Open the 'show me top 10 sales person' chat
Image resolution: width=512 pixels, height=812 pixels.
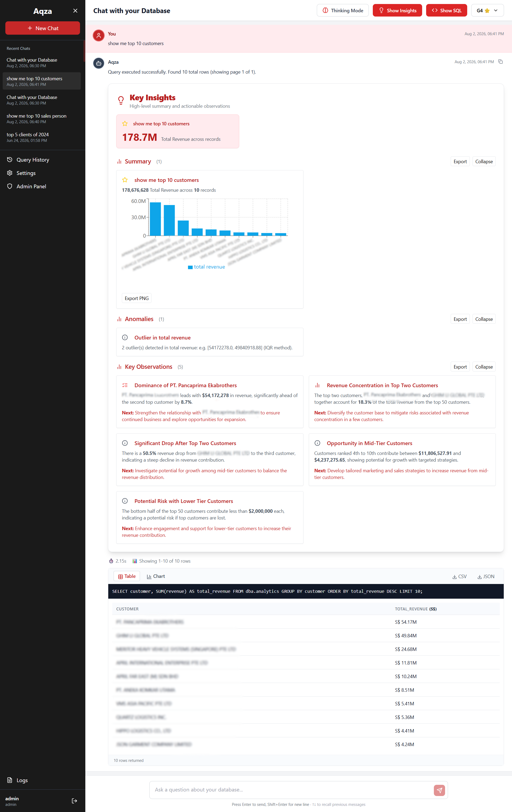click(x=42, y=118)
